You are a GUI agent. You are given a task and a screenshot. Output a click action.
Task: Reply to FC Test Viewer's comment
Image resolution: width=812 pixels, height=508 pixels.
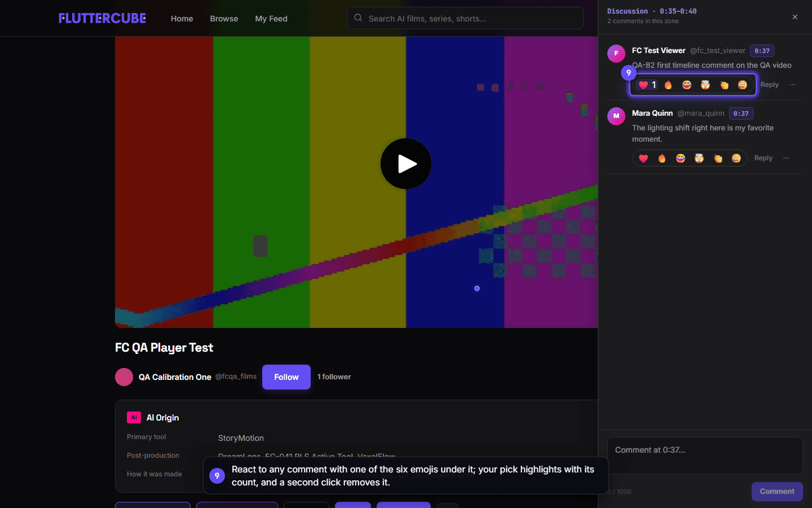[x=770, y=85]
